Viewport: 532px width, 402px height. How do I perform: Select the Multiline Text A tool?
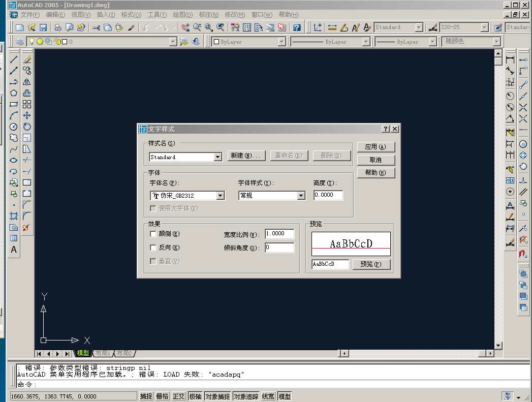[x=14, y=250]
